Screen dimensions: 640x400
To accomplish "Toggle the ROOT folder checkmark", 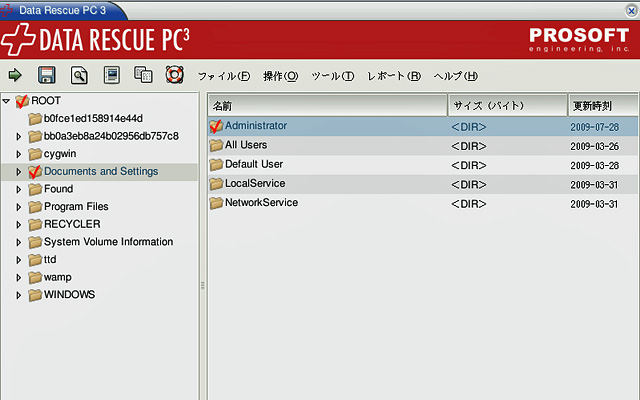I will coord(22,101).
